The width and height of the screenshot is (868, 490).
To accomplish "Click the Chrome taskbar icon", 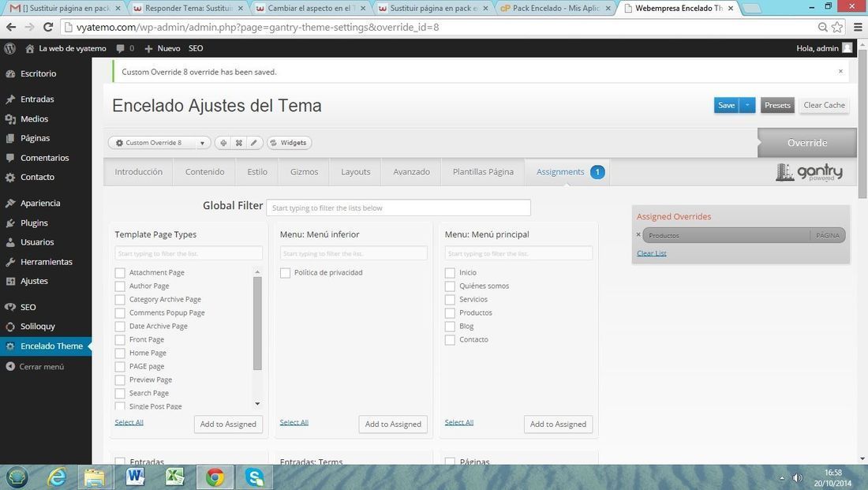I will 215,477.
